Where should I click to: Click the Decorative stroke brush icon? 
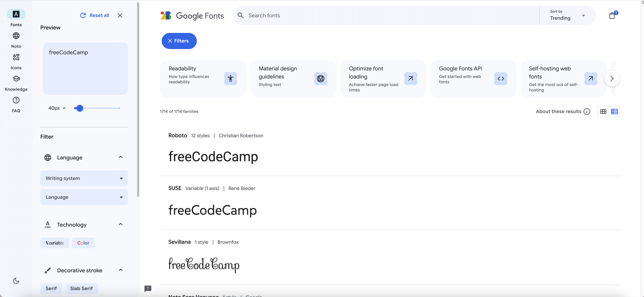pos(48,270)
